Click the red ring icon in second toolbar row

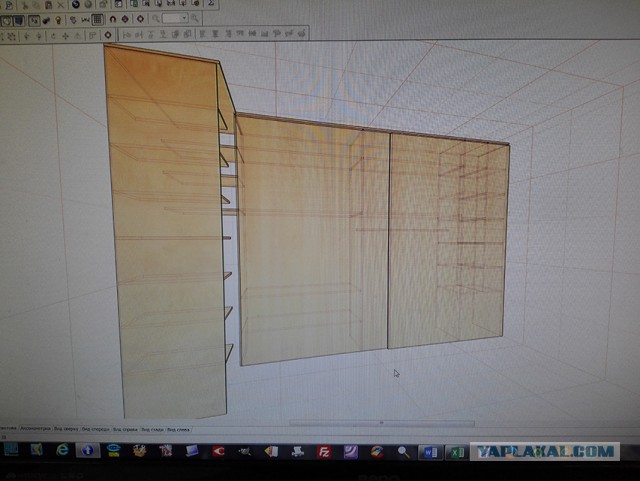pos(140,19)
